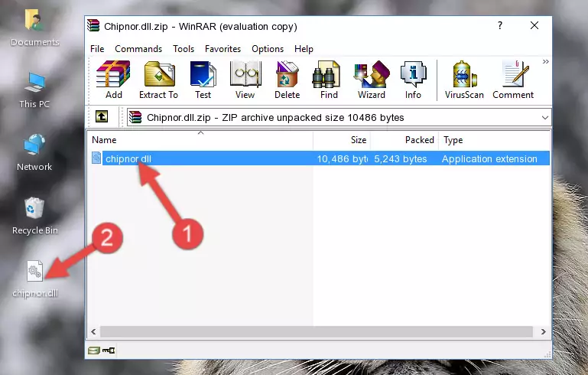Open the Find binoculars tool

[329, 80]
